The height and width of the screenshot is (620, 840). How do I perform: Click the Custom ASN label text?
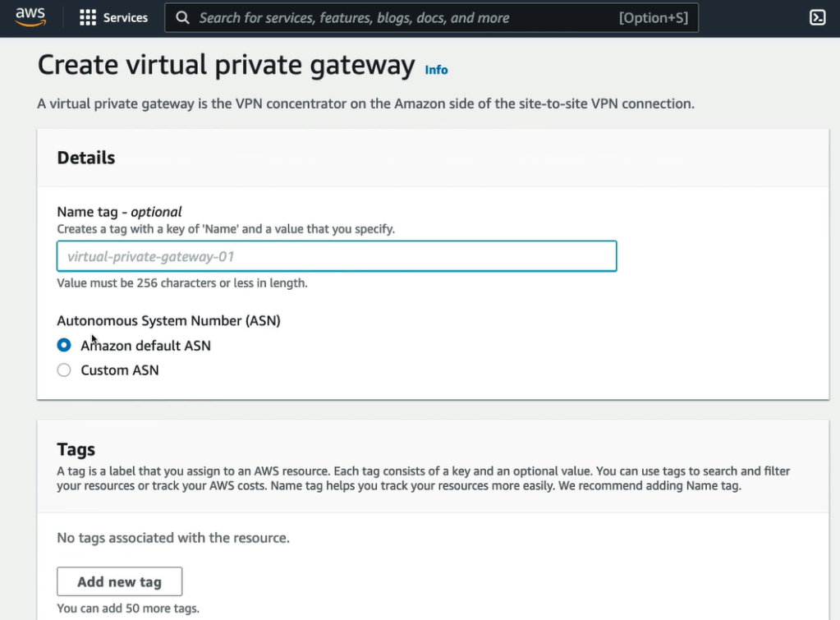coord(120,370)
